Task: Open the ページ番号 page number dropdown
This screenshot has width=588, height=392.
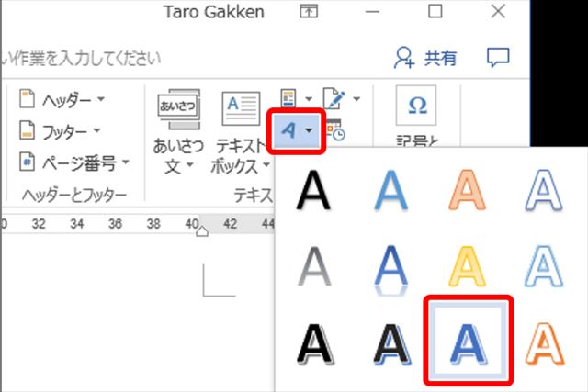Action: click(x=73, y=162)
